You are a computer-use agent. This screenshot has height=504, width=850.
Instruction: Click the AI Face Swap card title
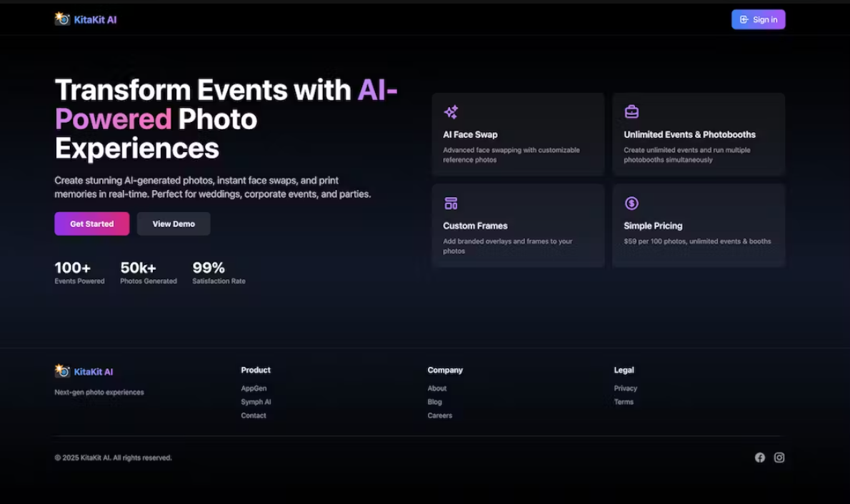pos(470,134)
